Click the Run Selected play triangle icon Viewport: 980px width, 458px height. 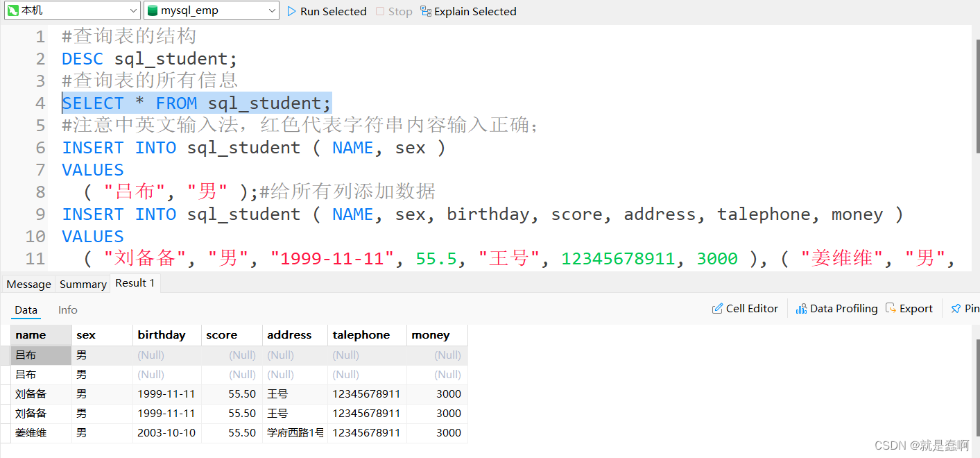click(293, 11)
